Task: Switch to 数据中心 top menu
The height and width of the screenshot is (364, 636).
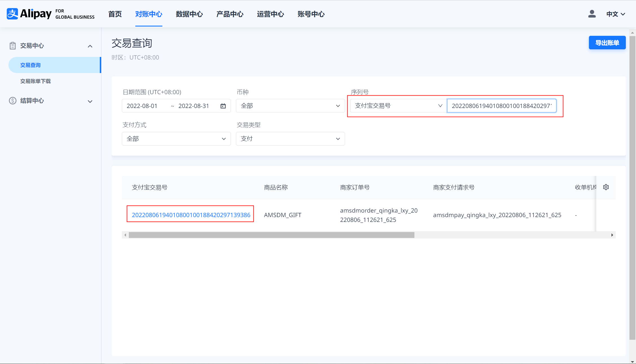Action: click(x=189, y=14)
